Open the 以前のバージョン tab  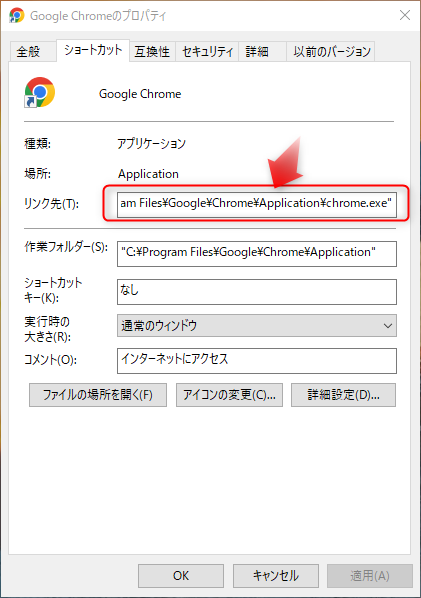(x=331, y=51)
